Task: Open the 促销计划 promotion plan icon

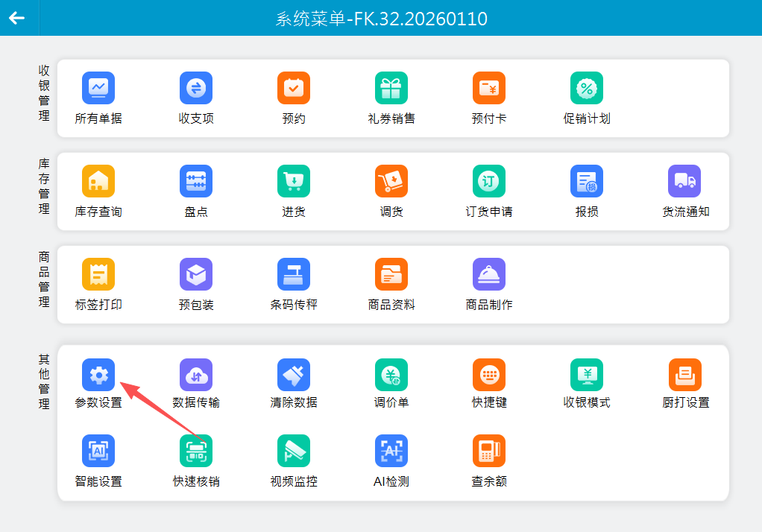Action: click(x=587, y=88)
